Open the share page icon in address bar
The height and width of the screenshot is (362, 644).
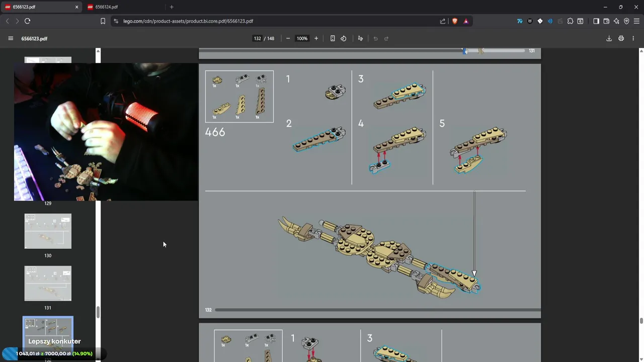click(443, 21)
